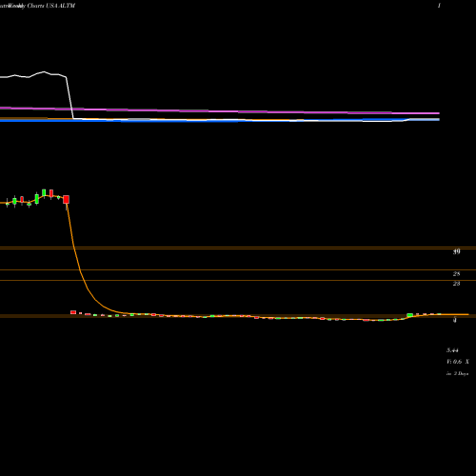
Task: Click the 39 price axis label
Action: pos(456,252)
